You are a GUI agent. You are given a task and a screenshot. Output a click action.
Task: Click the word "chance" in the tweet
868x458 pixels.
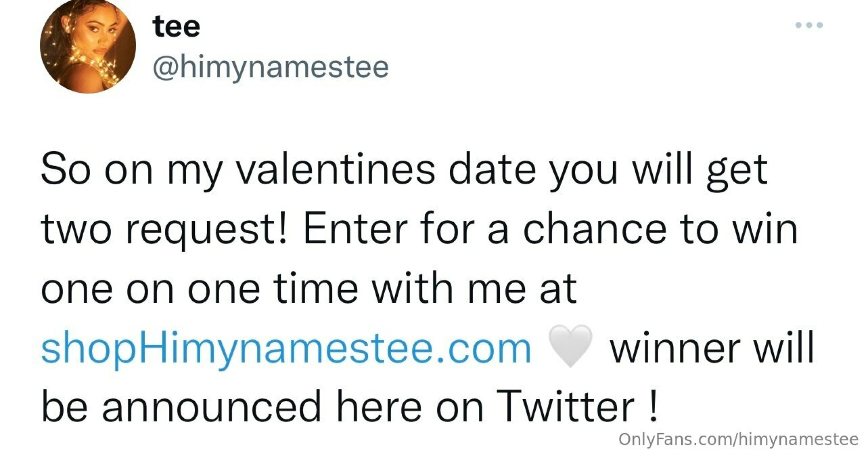pyautogui.click(x=594, y=229)
